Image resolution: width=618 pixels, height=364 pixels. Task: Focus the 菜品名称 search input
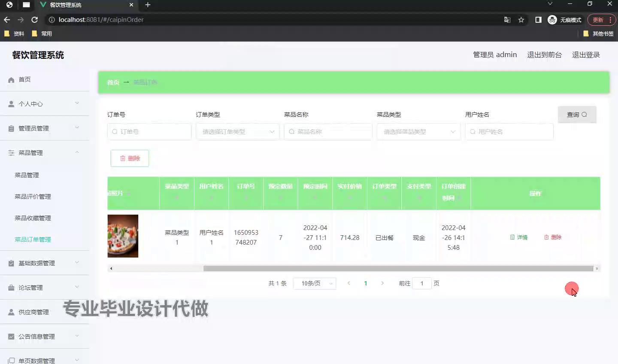328,132
